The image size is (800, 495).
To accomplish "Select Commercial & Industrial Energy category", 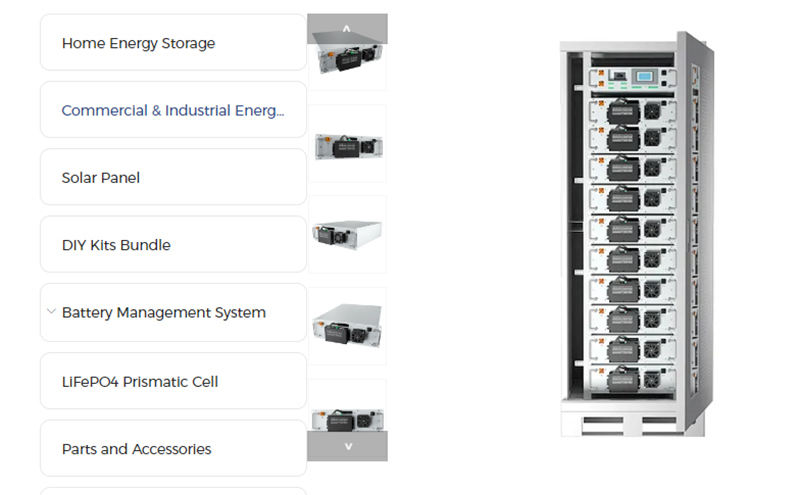I will click(172, 110).
